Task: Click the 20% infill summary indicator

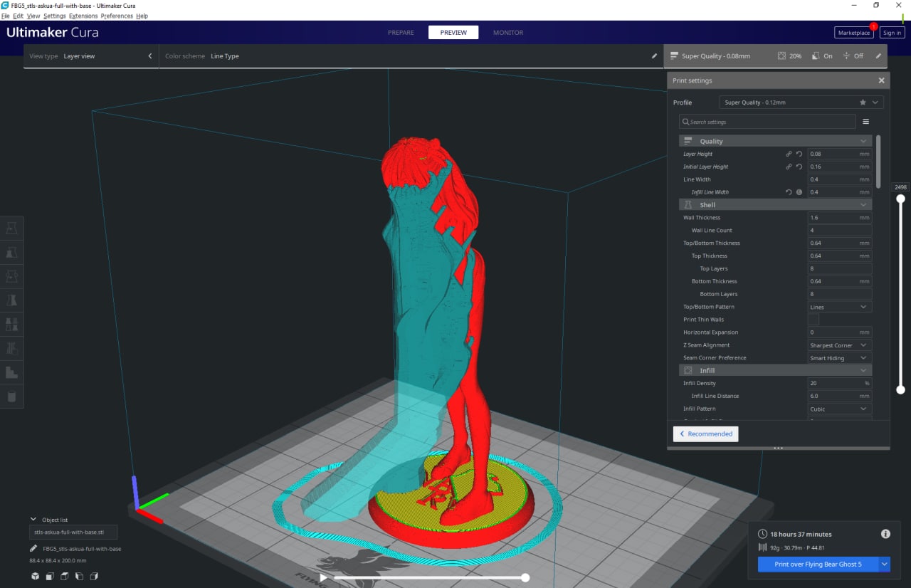Action: (789, 56)
